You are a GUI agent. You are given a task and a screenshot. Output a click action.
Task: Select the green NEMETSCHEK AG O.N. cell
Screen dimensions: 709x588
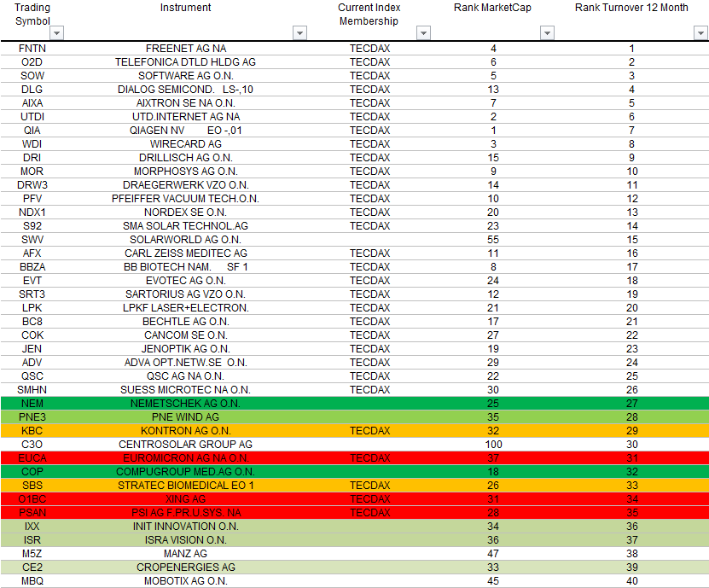pyautogui.click(x=185, y=404)
